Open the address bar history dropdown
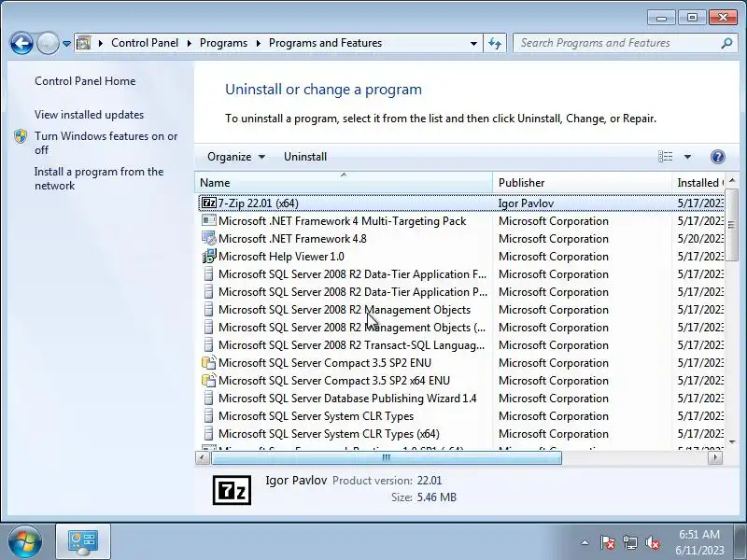The image size is (747, 560). [x=473, y=43]
